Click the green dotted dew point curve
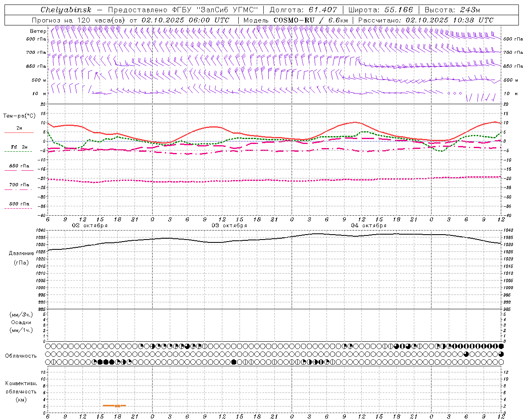This screenshot has width=525, height=420. (x=274, y=139)
